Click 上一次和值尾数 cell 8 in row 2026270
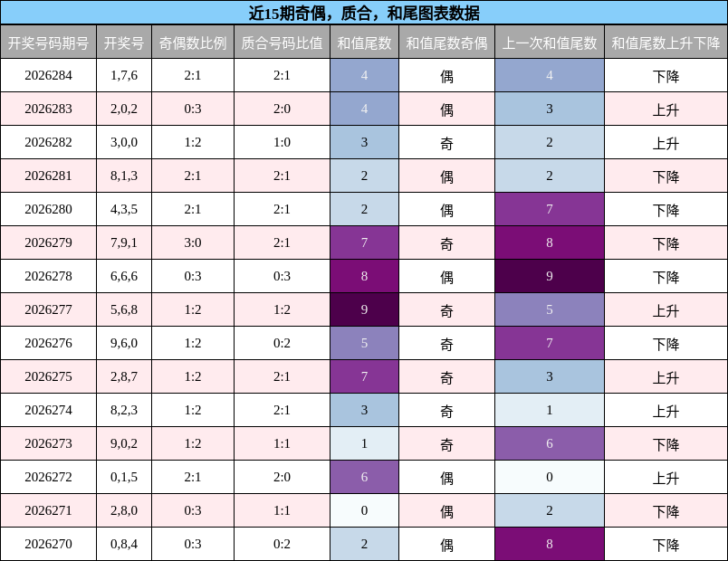The height and width of the screenshot is (561, 728). pos(550,544)
